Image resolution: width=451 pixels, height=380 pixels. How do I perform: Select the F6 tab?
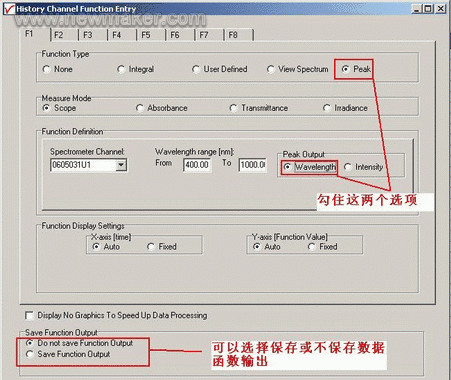[180, 35]
